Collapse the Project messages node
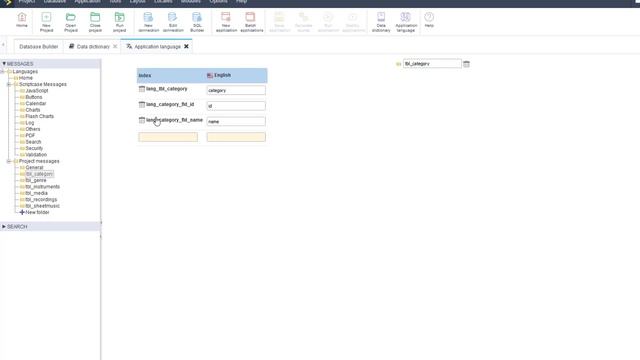This screenshot has height=360, width=640. (x=9, y=161)
